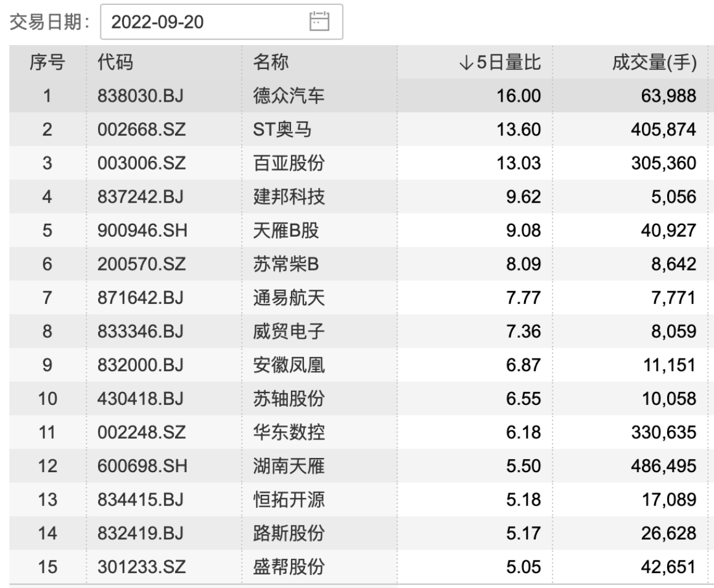The height and width of the screenshot is (588, 714).
Task: Click 5-day volume ratio value 9.08
Action: 523,231
